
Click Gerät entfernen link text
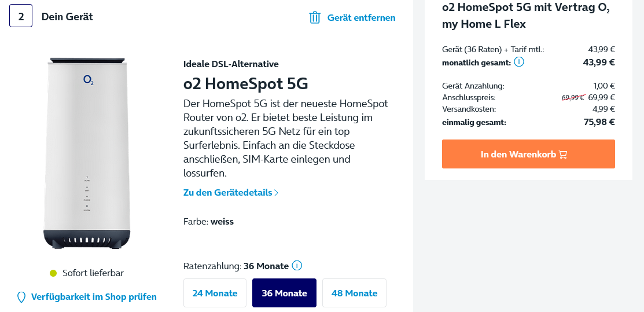pos(362,18)
